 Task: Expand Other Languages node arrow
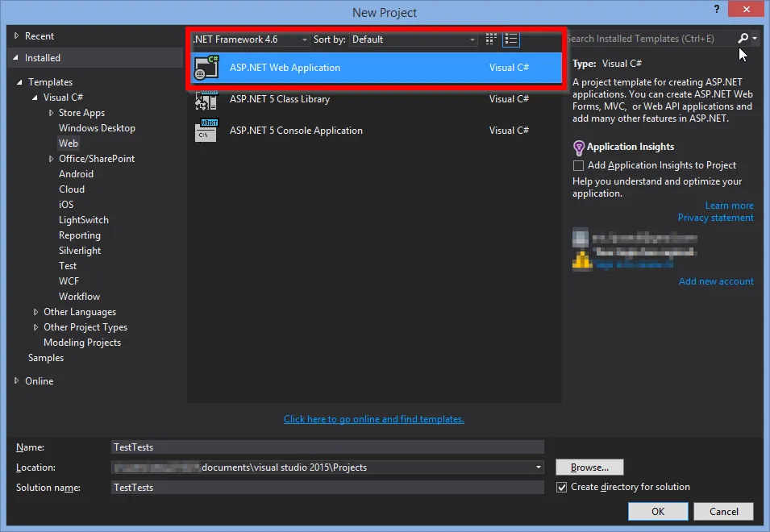[x=35, y=312]
